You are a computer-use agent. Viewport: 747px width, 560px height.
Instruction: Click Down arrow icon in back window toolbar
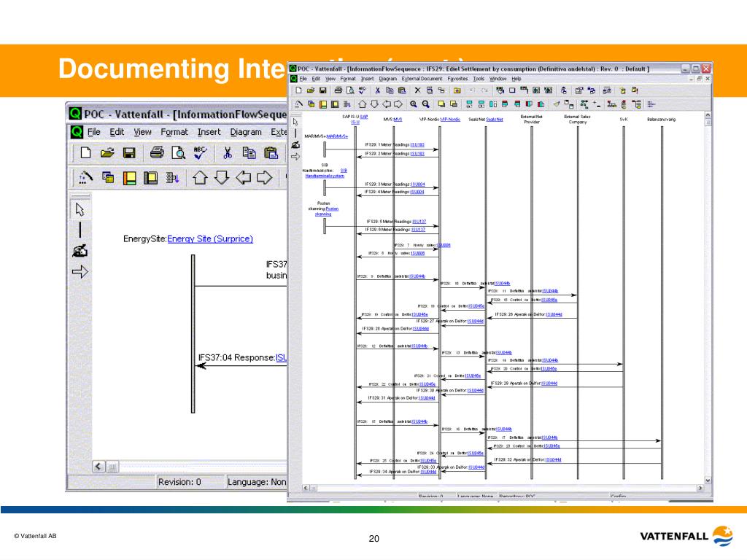(222, 178)
